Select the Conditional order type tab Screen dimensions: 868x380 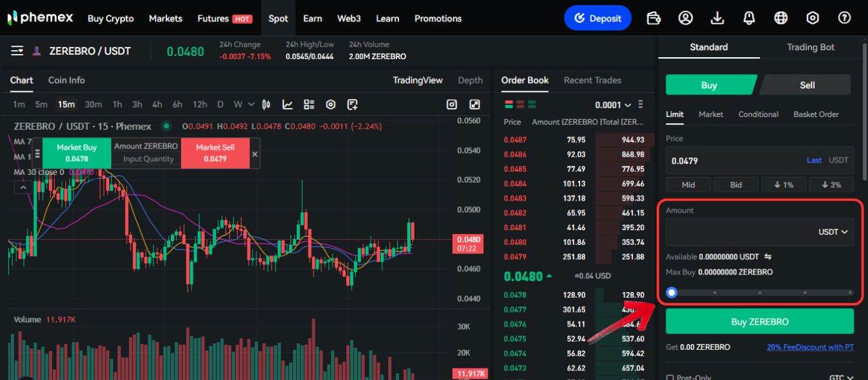pyautogui.click(x=758, y=114)
